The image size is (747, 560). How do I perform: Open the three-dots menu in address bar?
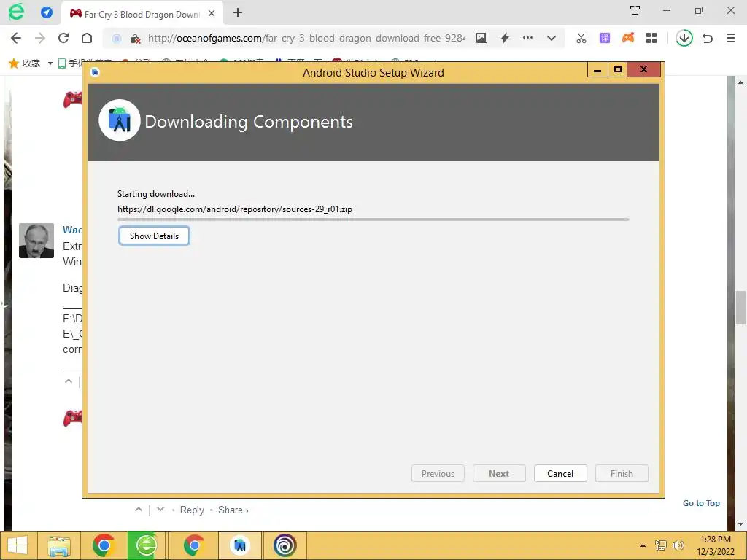click(x=528, y=38)
